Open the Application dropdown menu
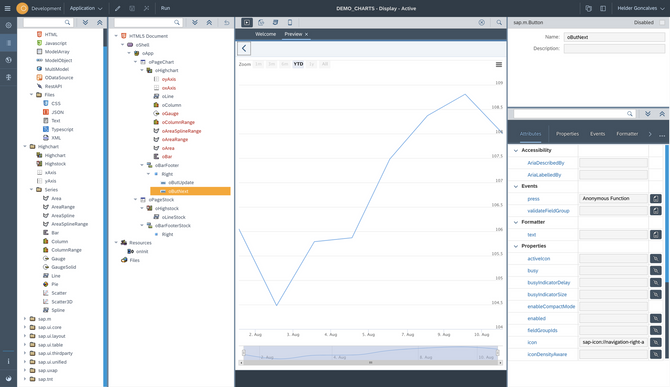670x387 pixels. click(86, 8)
